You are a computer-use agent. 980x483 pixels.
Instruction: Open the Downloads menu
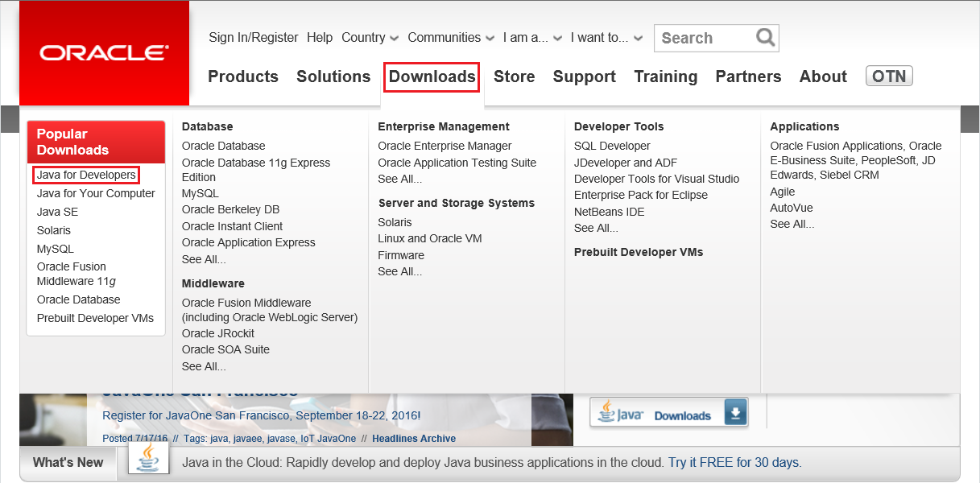point(432,76)
